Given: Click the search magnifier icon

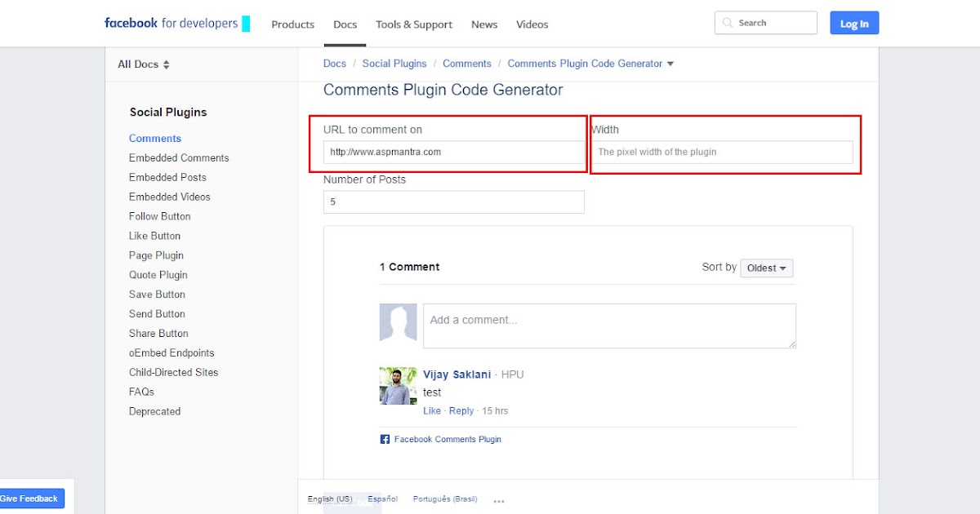Looking at the screenshot, I should pos(726,22).
